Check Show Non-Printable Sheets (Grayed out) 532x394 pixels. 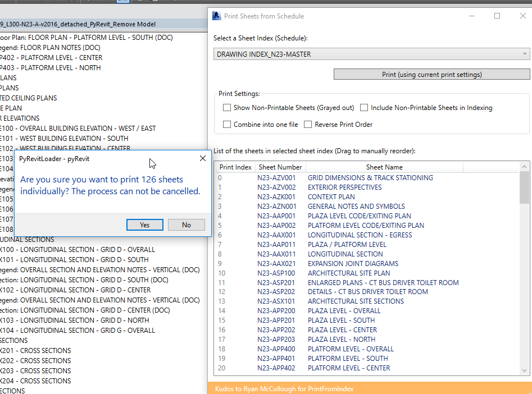tap(227, 107)
